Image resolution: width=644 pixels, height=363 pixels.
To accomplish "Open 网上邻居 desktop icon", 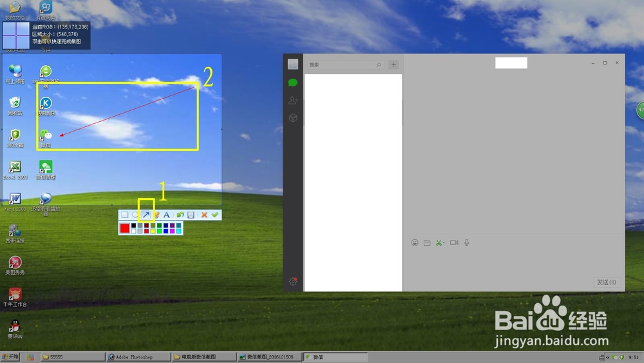I will click(15, 74).
